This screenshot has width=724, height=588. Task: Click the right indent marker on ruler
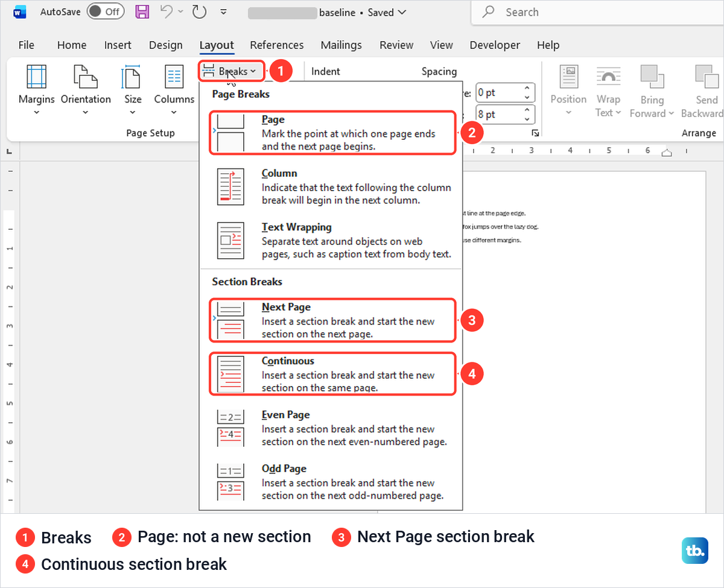point(667,153)
